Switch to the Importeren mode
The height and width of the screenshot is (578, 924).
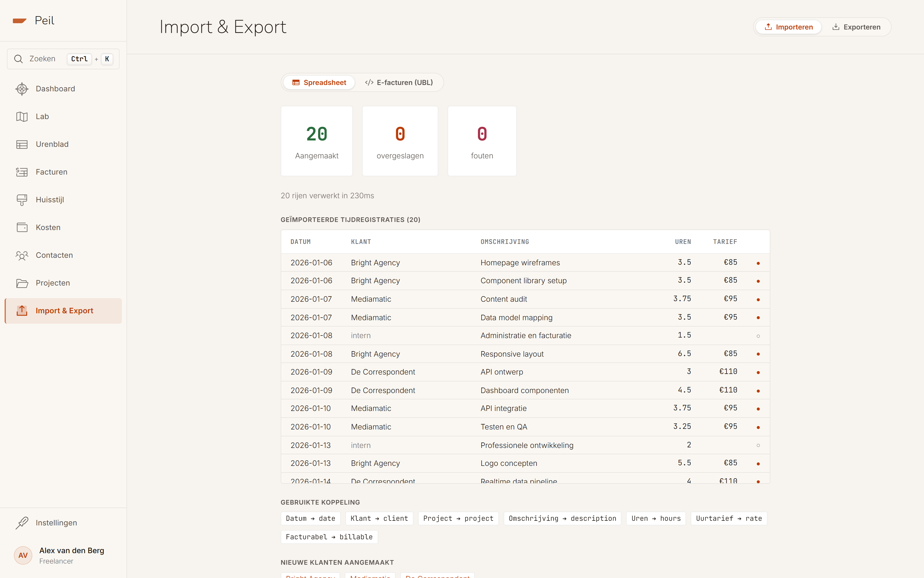789,27
